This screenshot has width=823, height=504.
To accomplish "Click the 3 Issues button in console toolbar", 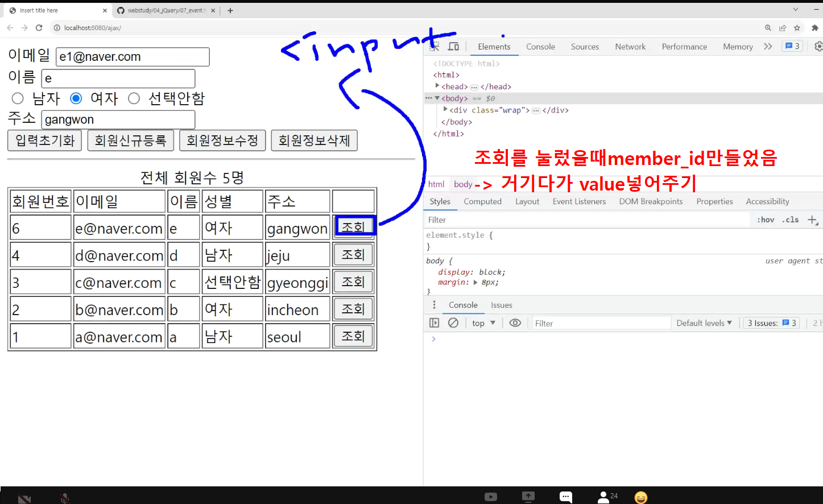I will pyautogui.click(x=772, y=323).
